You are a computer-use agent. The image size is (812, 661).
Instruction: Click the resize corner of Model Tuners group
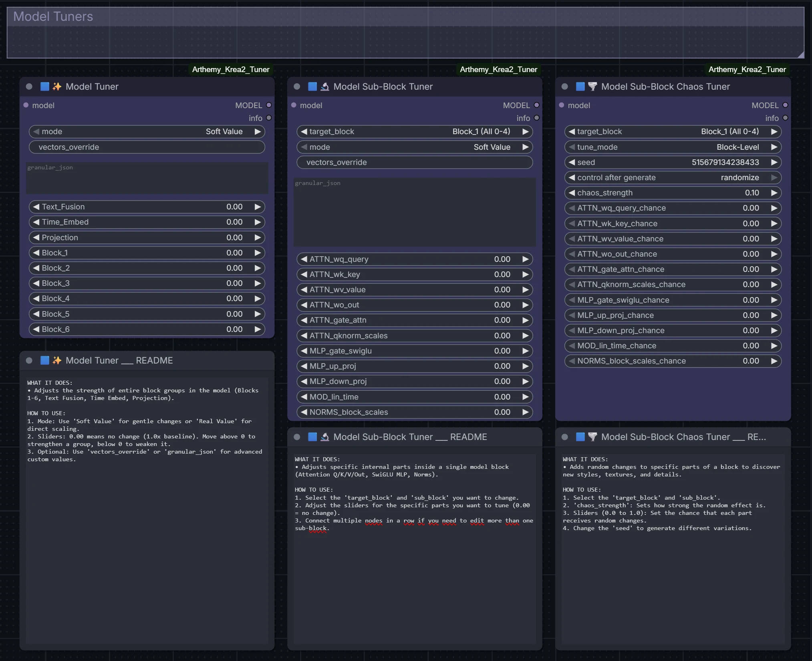[800, 54]
